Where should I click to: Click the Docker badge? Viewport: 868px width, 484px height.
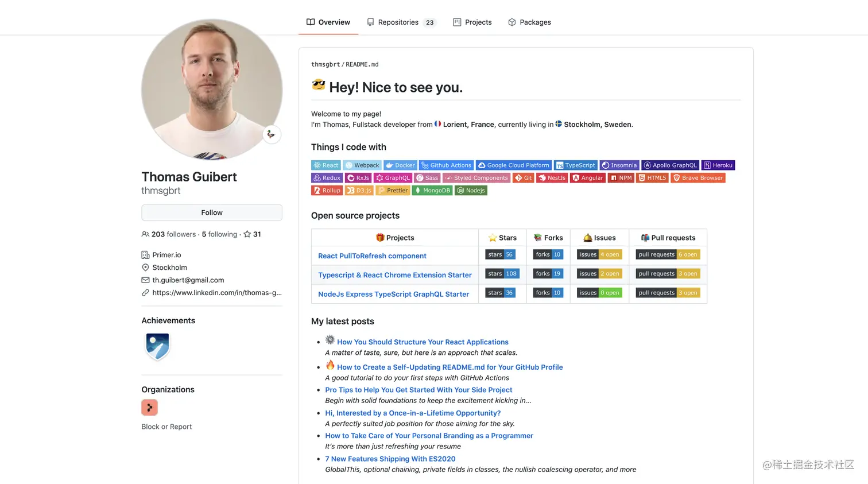[400, 165]
